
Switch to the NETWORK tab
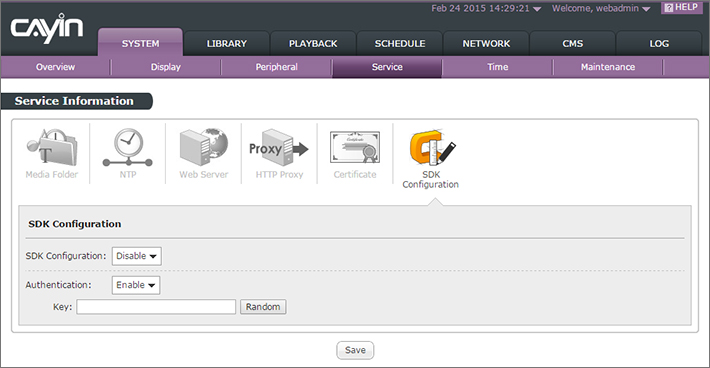click(x=486, y=43)
